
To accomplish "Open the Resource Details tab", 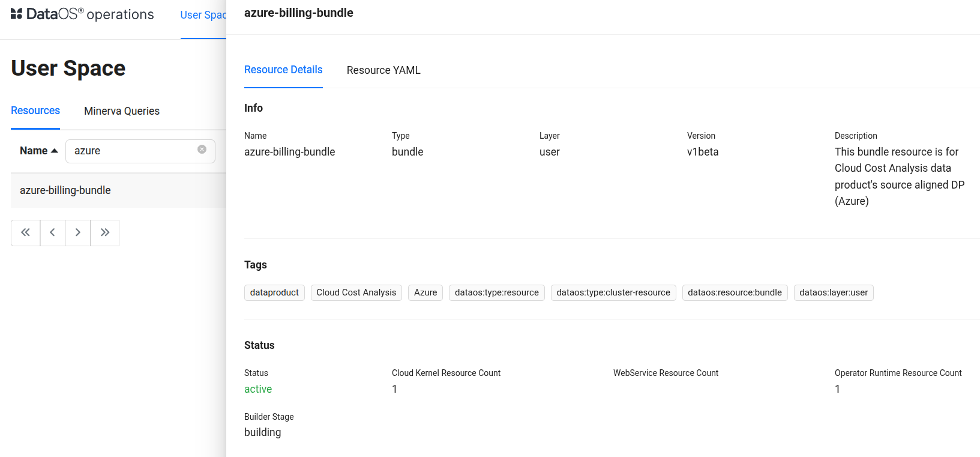I will click(283, 70).
